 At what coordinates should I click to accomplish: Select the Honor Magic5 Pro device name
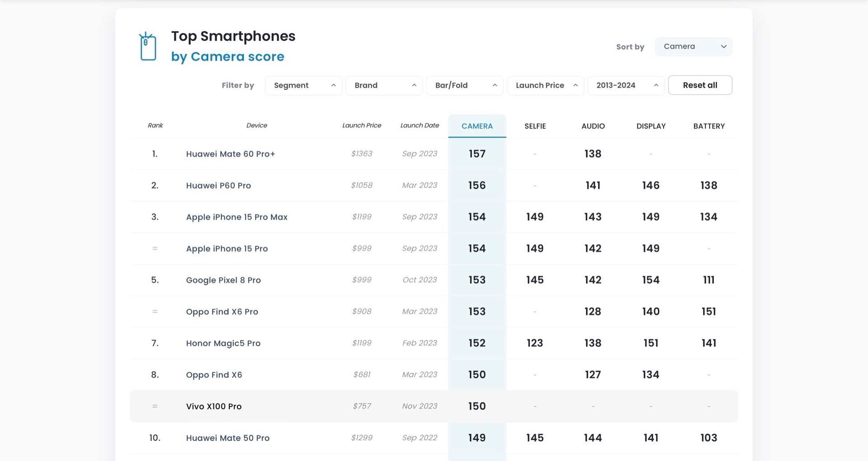223,343
